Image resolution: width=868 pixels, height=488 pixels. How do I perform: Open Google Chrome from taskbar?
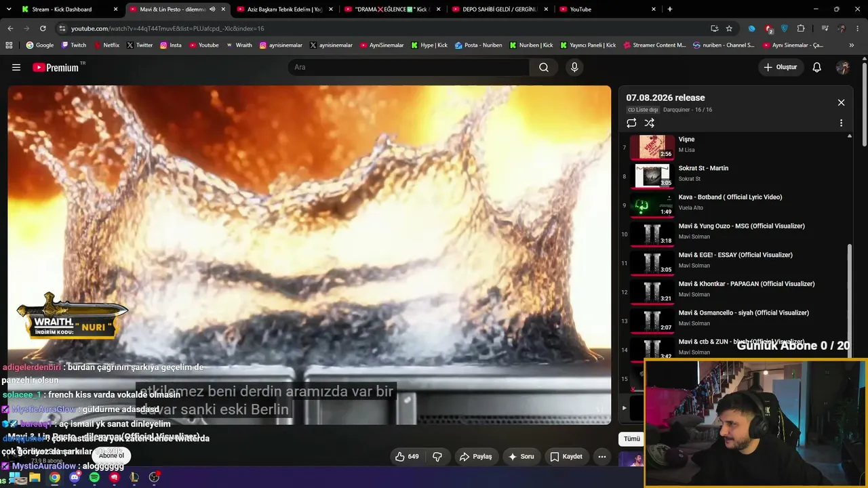coord(55,477)
